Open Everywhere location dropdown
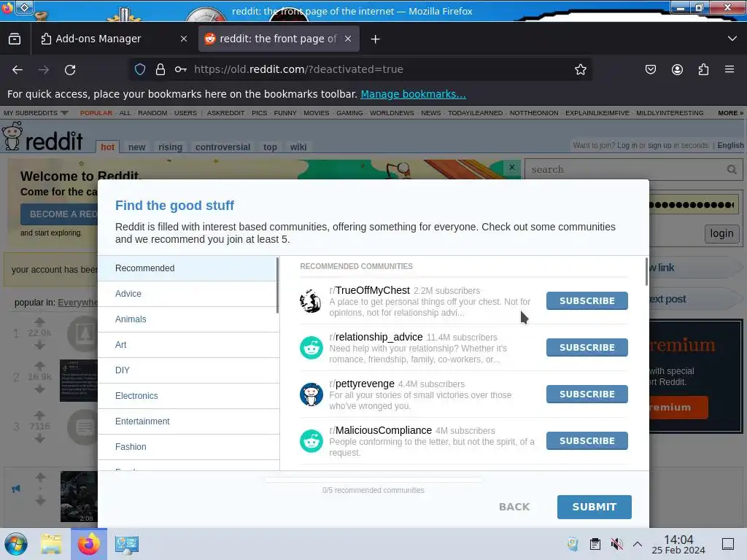Image resolution: width=747 pixels, height=560 pixels. tap(77, 303)
